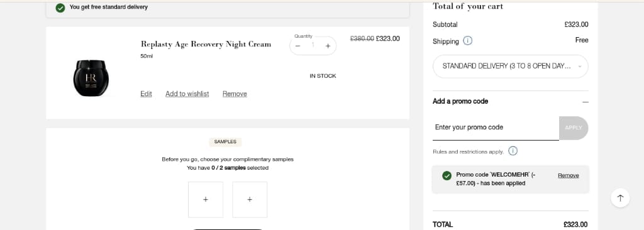Click the APPLY promo button
Viewport: 644px width, 230px height.
(x=574, y=128)
